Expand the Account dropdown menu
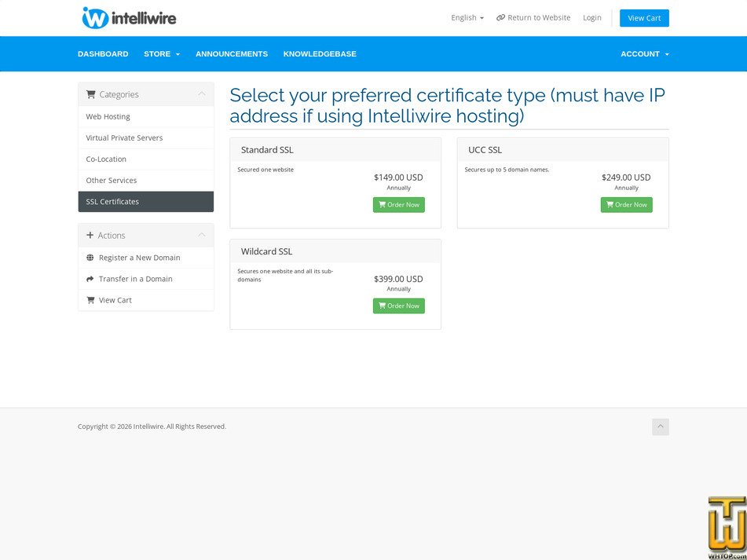The width and height of the screenshot is (747, 560). pos(645,54)
